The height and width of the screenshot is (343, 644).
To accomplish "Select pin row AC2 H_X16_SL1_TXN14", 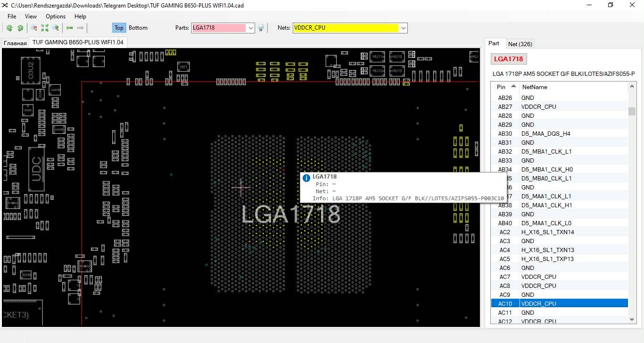I will (x=560, y=232).
